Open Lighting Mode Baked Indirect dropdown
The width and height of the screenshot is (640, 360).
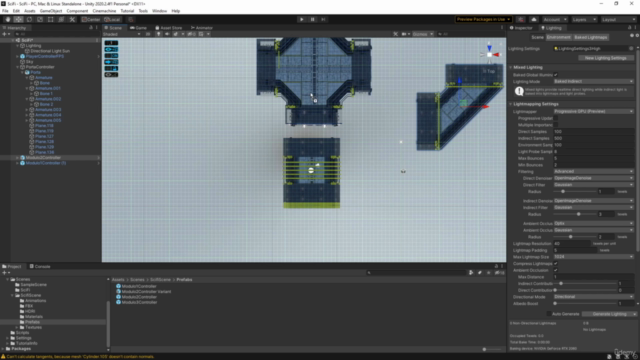pos(593,82)
